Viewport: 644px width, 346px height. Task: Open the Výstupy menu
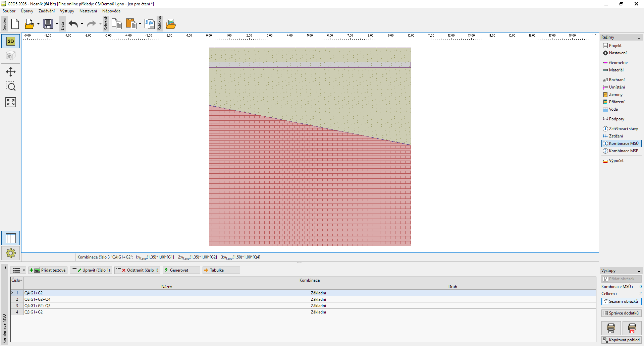coord(67,11)
